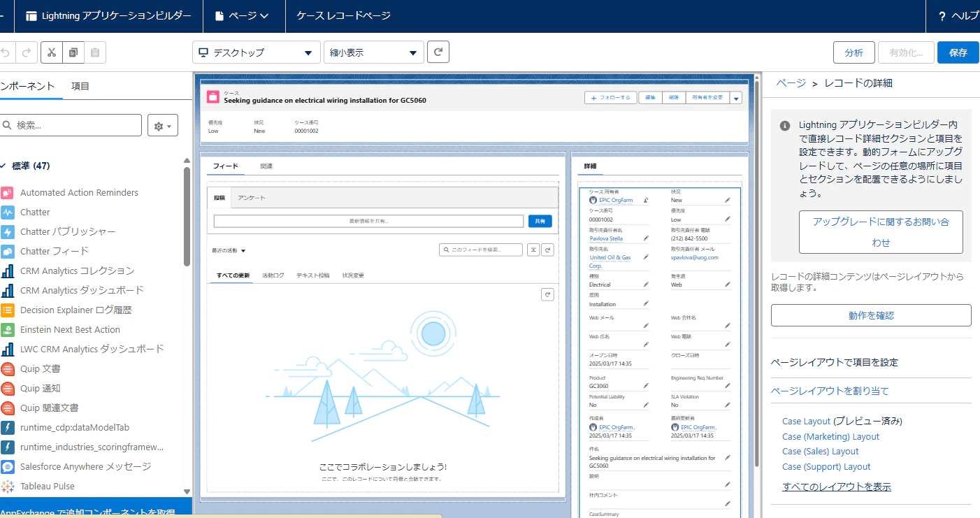Click the 所有者を変更 button
The height and width of the screenshot is (518, 980).
708,98
